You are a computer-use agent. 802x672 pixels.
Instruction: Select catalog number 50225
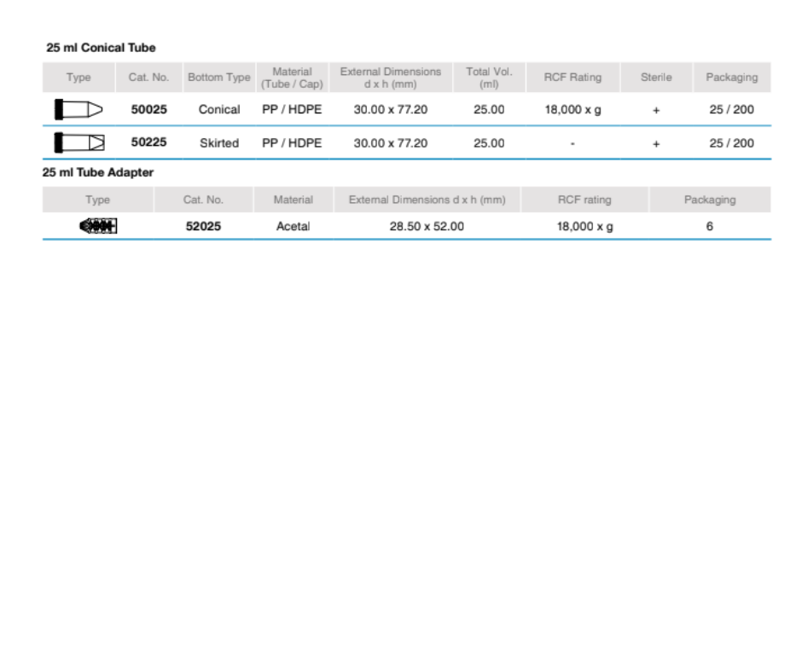[148, 142]
